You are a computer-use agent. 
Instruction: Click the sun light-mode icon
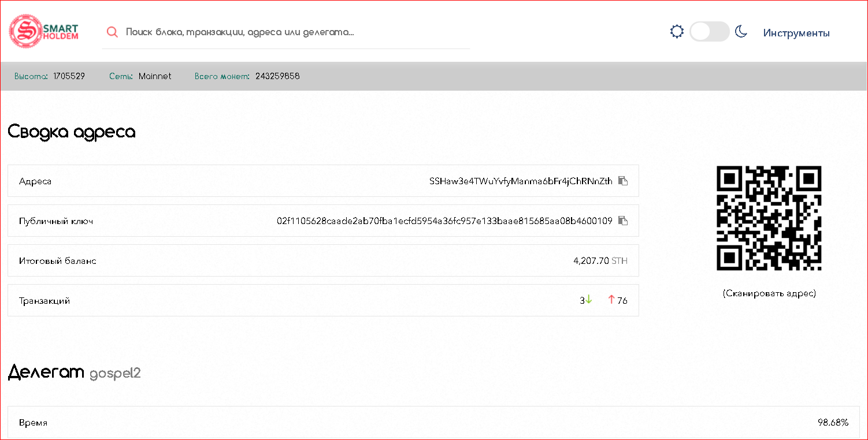[x=677, y=32]
